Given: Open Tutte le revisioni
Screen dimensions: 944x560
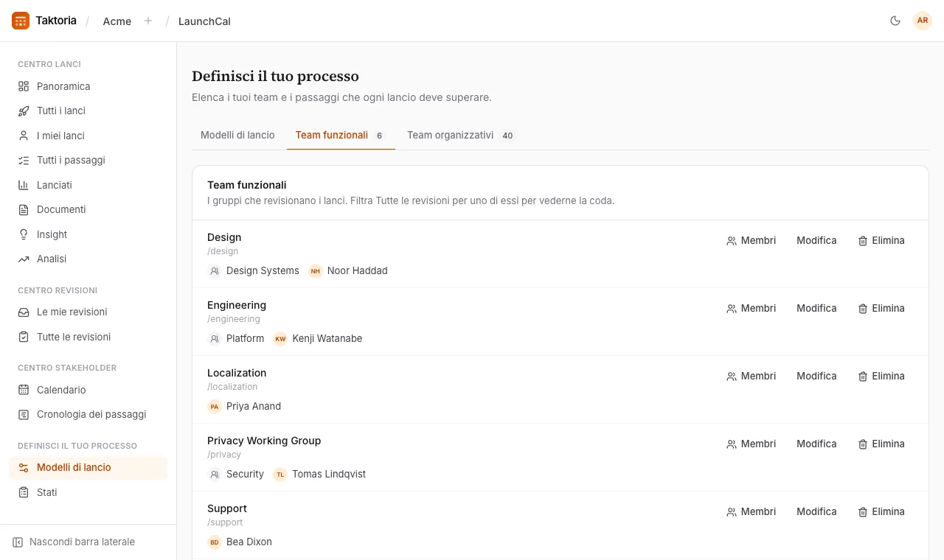Looking at the screenshot, I should 88,337.
